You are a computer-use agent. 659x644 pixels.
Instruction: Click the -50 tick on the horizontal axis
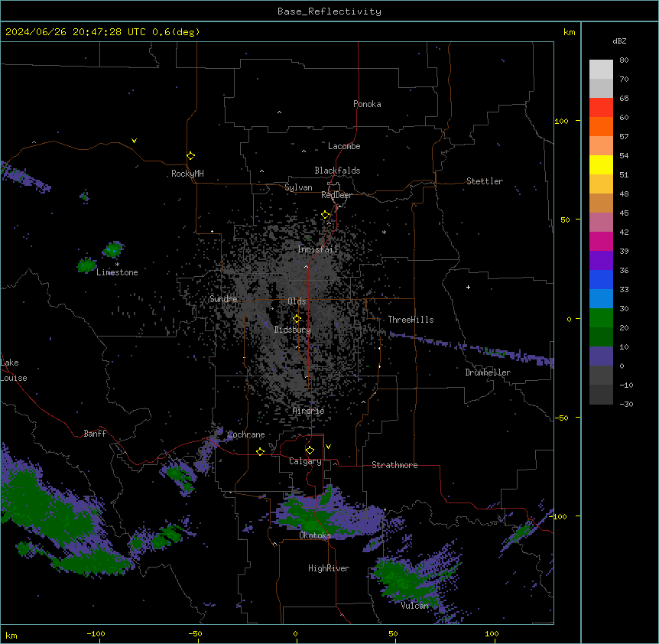[x=195, y=633]
